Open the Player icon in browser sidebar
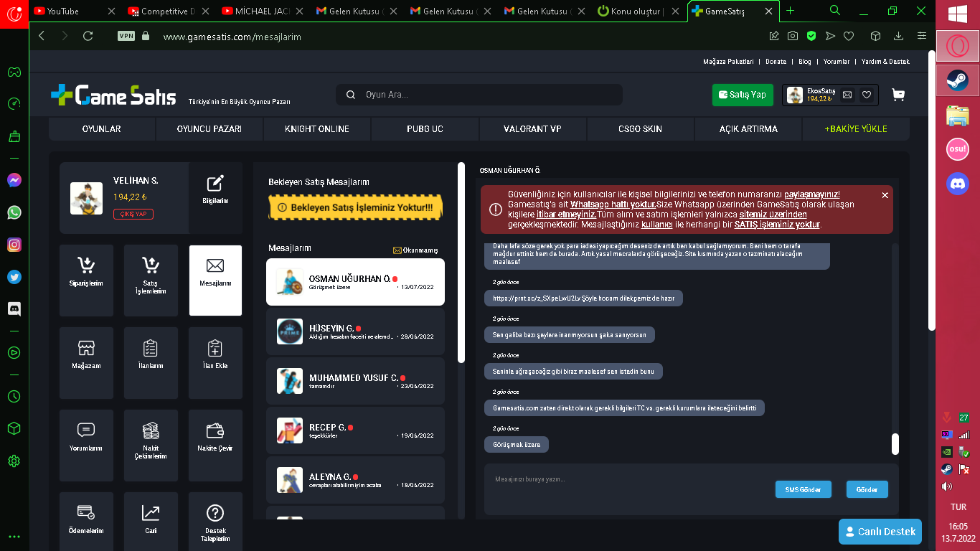 coord(14,352)
